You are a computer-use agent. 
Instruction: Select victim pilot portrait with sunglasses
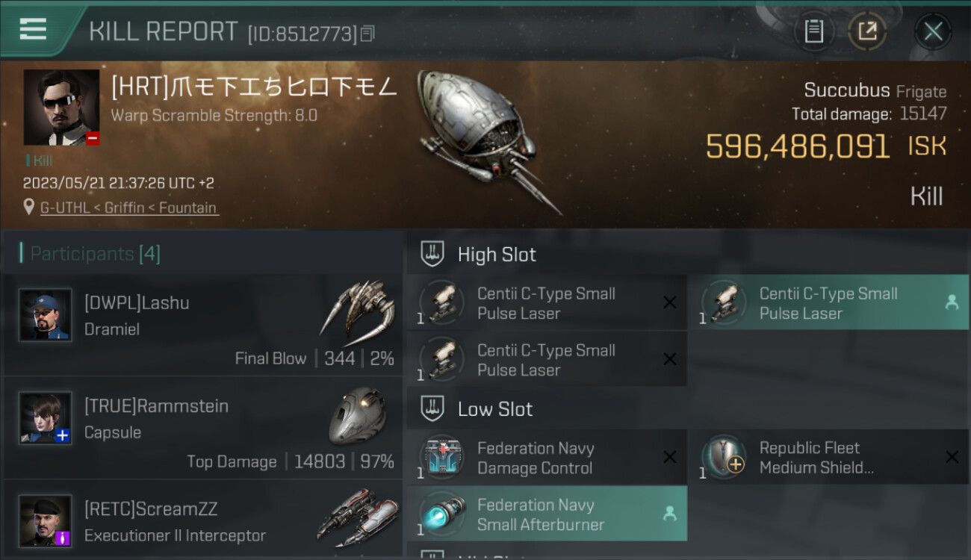61,108
